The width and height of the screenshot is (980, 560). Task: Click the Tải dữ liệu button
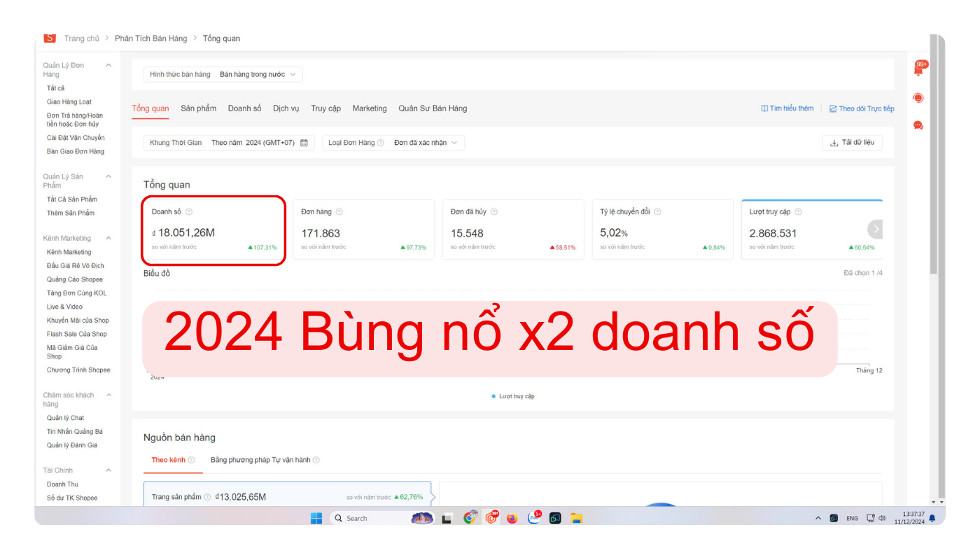pyautogui.click(x=852, y=143)
